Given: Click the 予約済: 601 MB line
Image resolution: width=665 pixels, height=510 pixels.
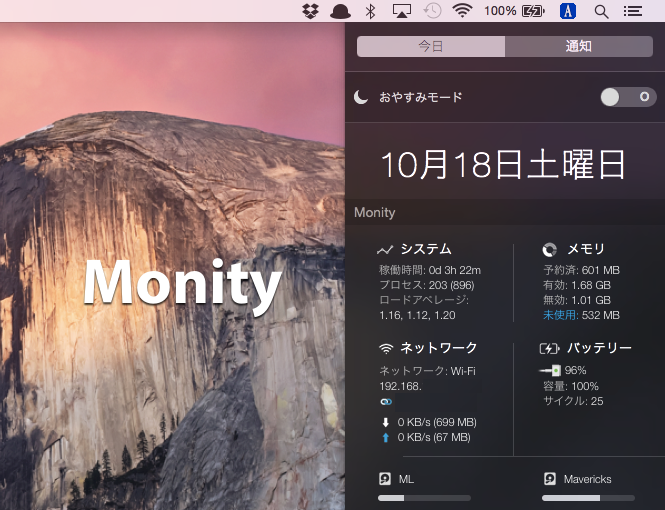Looking at the screenshot, I should [581, 270].
